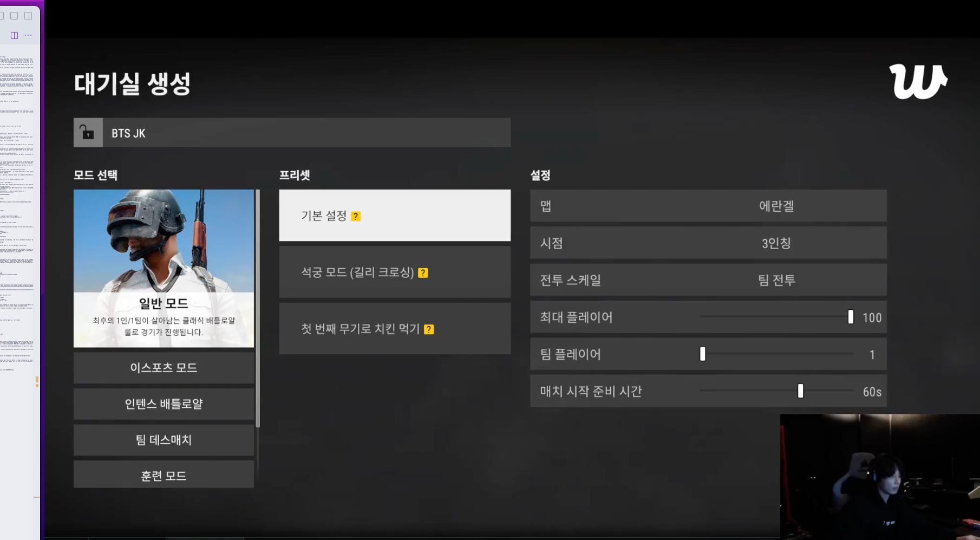Image resolution: width=980 pixels, height=540 pixels.
Task: Select the 석궁 모드 (길리 크로싱) preset
Action: 395,272
